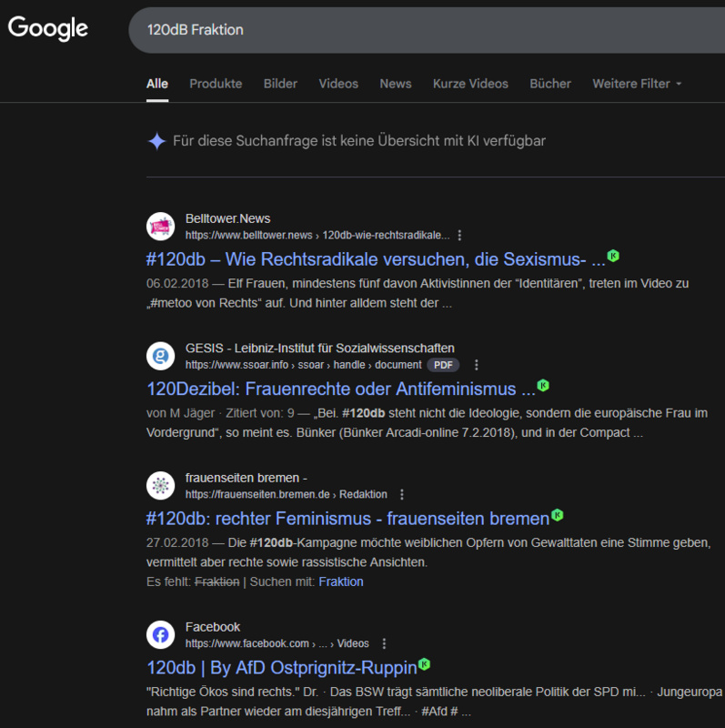
Task: Click the Belltower.News site name
Action: pyautogui.click(x=228, y=218)
